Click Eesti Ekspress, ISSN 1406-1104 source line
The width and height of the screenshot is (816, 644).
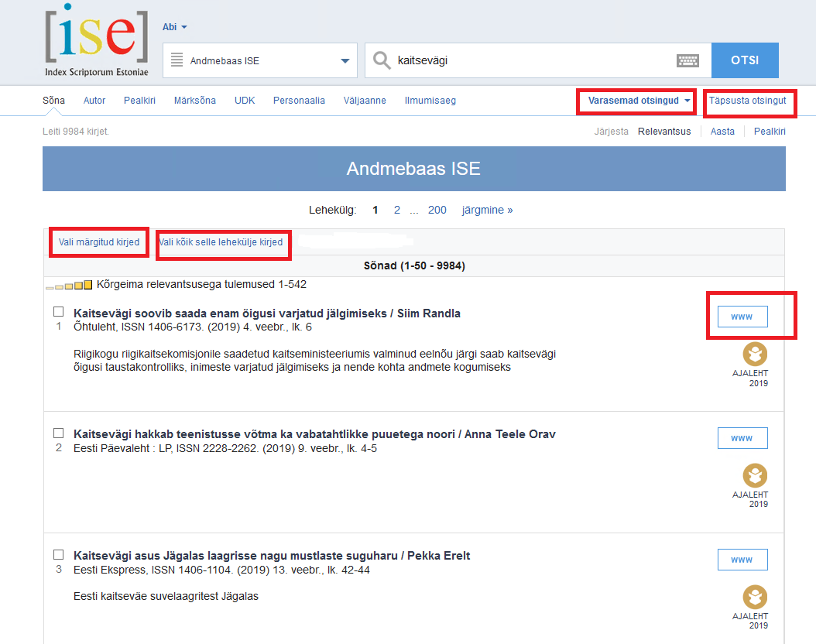coord(221,570)
